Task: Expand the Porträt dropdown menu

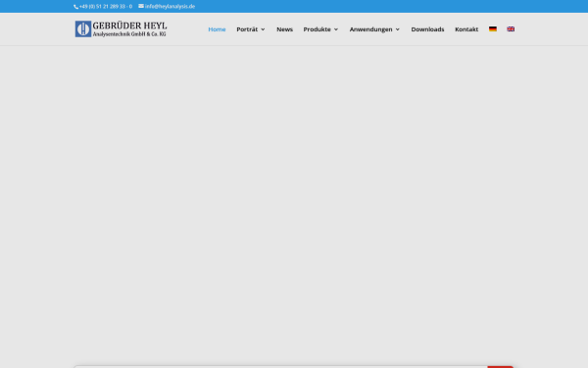Action: pos(251,29)
